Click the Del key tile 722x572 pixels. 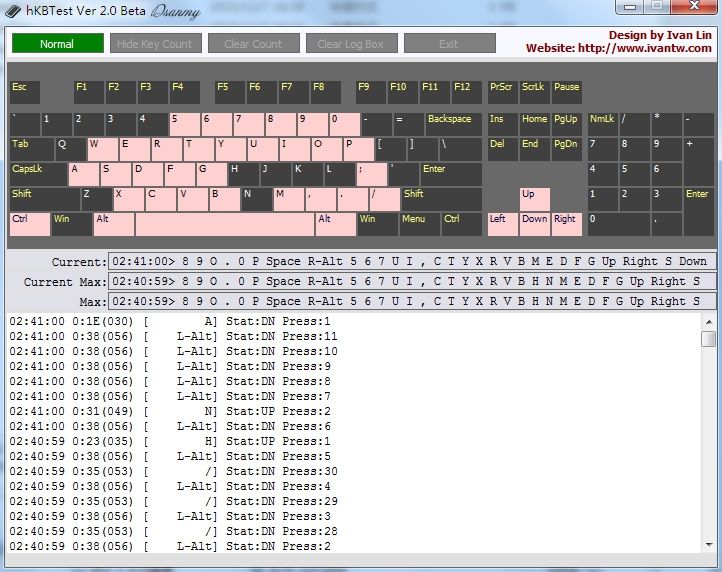tap(502, 149)
